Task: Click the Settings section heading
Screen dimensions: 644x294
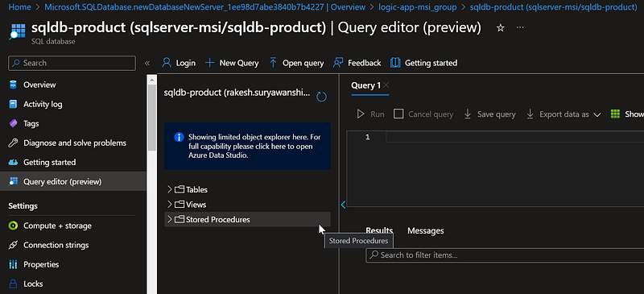Action: click(23, 205)
